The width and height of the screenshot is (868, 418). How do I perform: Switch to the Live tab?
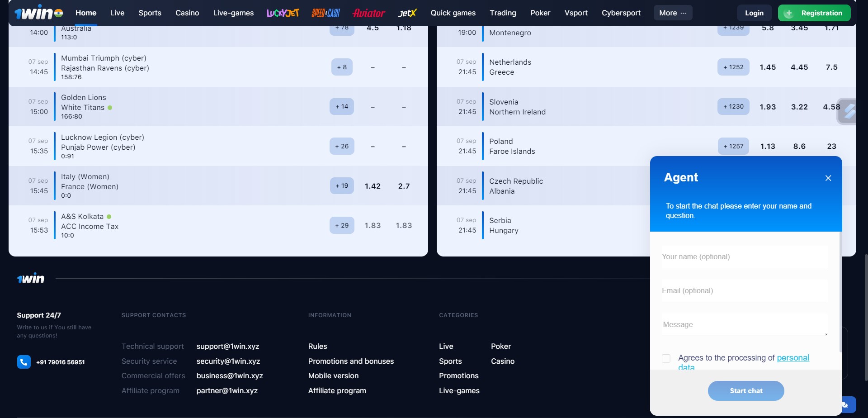[117, 13]
